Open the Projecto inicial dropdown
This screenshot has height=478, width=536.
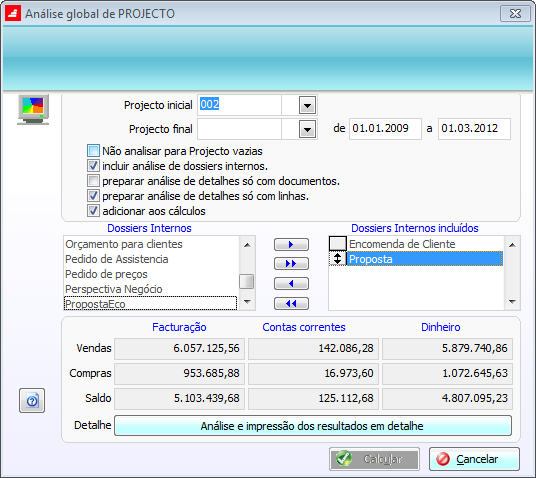(307, 105)
